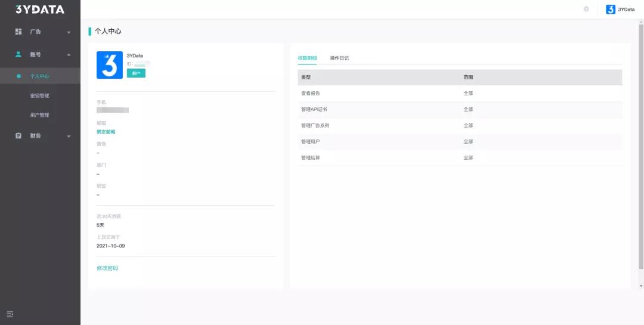This screenshot has width=644, height=325.
Task: Click the 5天 activity value
Action: (101, 225)
